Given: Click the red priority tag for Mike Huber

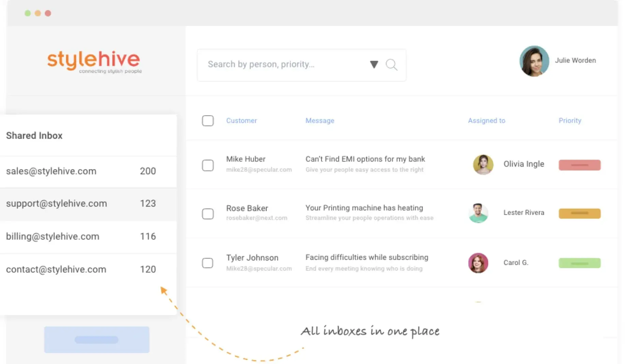Looking at the screenshot, I should click(579, 165).
